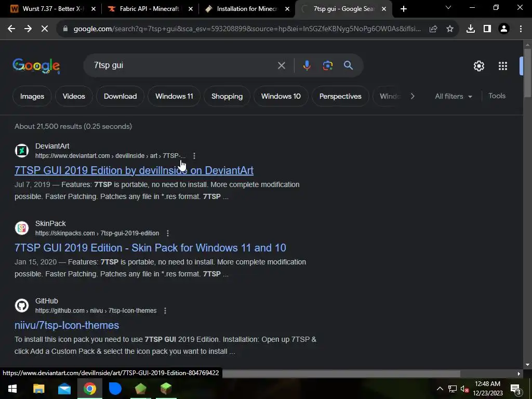
Task: Expand the All filters dropdown
Action: (453, 96)
